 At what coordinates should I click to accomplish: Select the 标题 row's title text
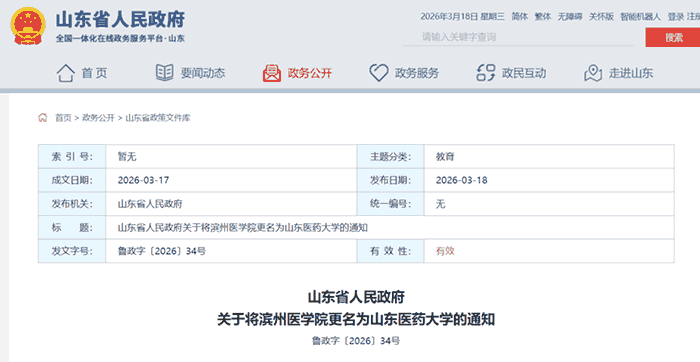(x=242, y=228)
